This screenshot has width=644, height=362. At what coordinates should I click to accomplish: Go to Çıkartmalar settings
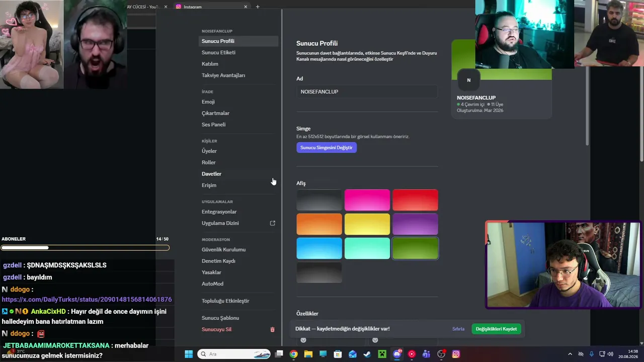pos(238,113)
